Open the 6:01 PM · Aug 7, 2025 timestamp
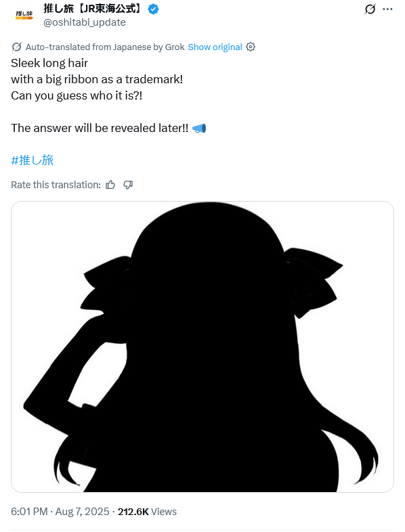 coord(60,511)
